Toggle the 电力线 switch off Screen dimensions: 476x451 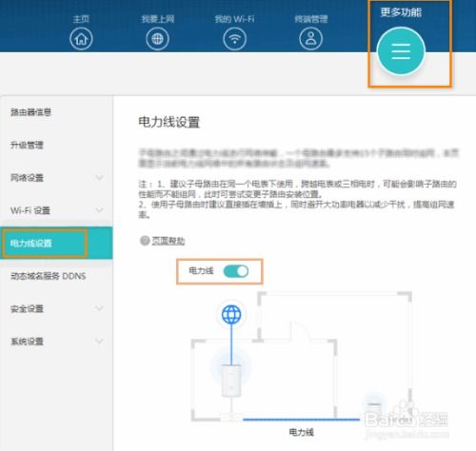(x=236, y=271)
